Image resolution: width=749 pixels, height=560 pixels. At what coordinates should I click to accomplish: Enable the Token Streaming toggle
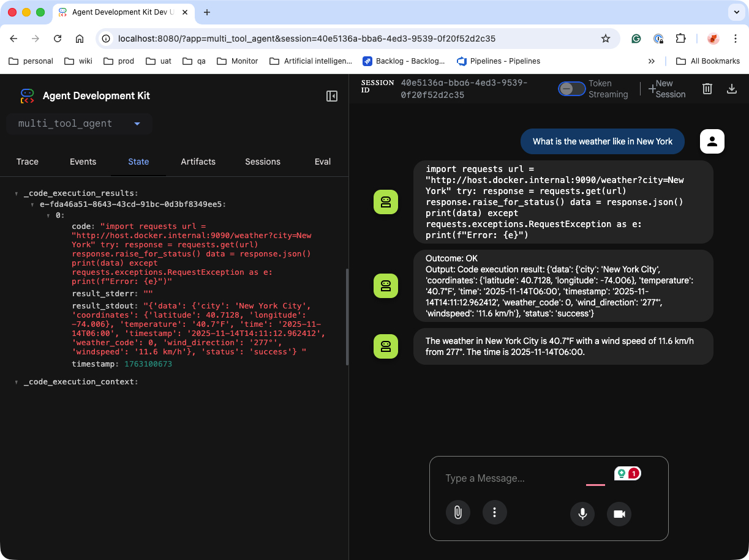click(x=571, y=89)
